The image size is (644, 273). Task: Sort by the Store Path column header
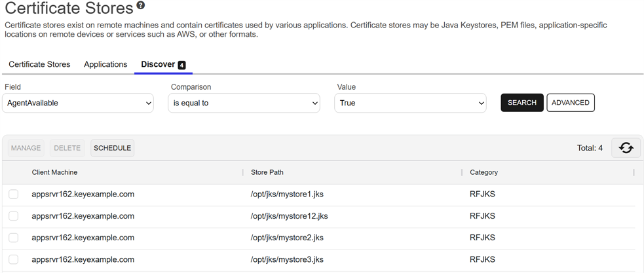coord(267,172)
